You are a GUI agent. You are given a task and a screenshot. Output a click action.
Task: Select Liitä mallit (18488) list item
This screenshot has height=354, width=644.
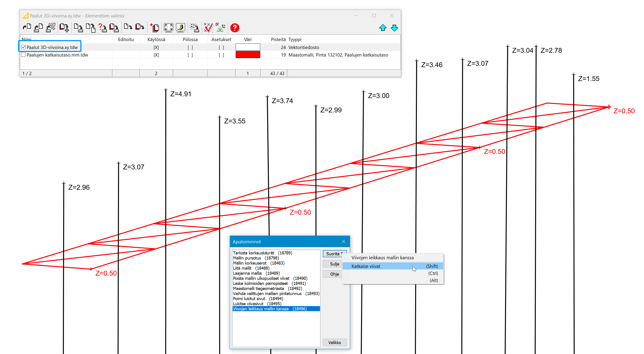pyautogui.click(x=251, y=268)
